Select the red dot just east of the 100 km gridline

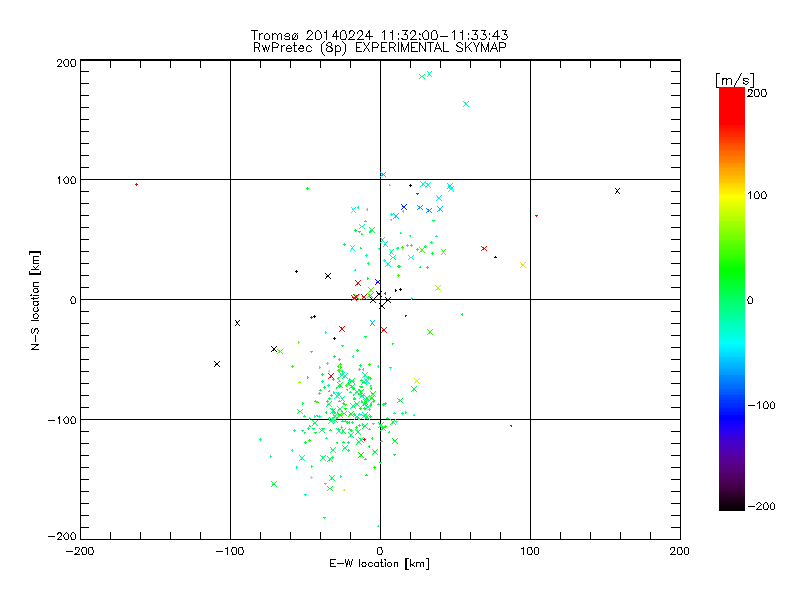[536, 216]
